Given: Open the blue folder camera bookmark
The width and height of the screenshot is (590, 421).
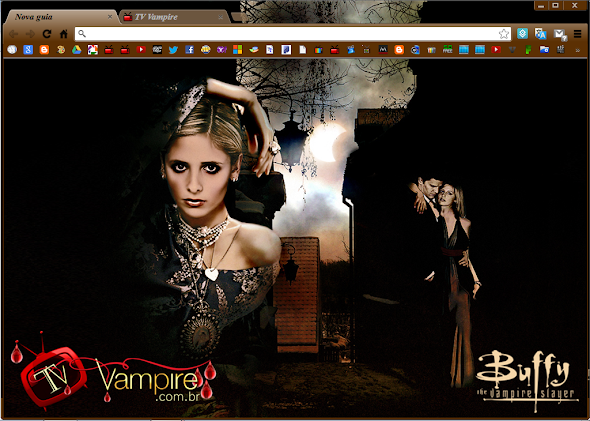Looking at the screenshot, I should coord(544,50).
